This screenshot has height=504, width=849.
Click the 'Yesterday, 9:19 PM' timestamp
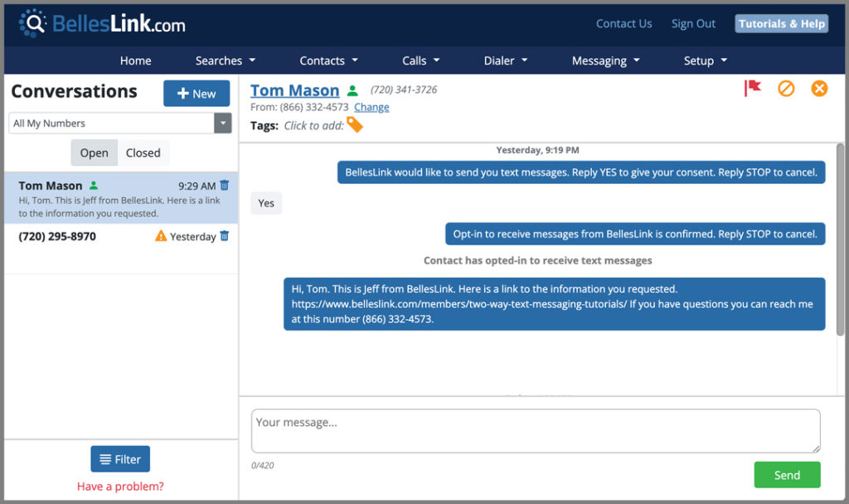(x=537, y=150)
